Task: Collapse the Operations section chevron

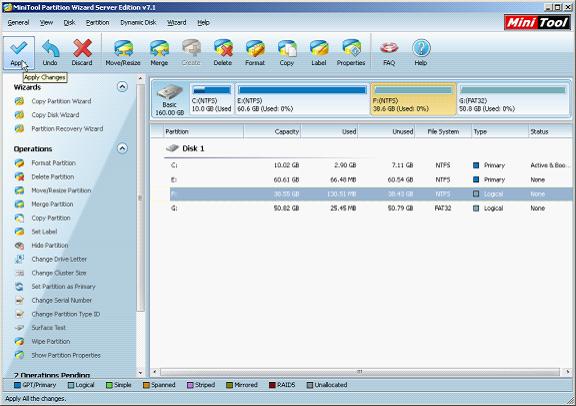Action: point(122,148)
